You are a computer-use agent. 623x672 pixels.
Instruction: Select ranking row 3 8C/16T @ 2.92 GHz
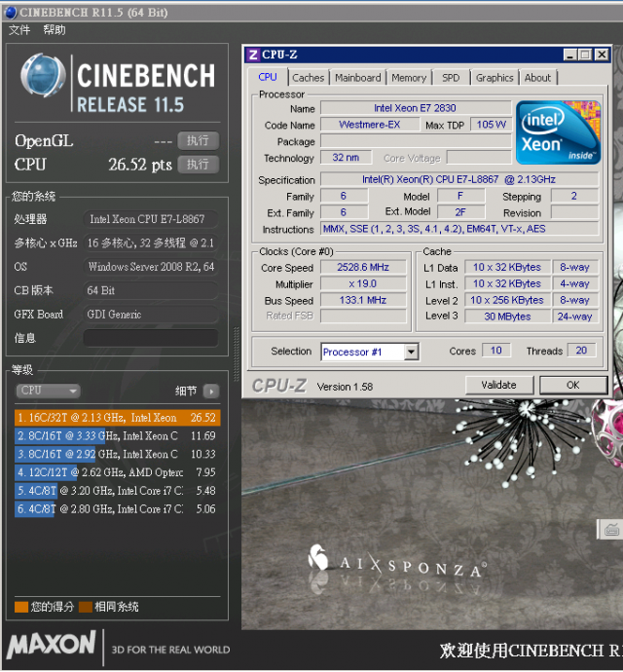[x=118, y=454]
